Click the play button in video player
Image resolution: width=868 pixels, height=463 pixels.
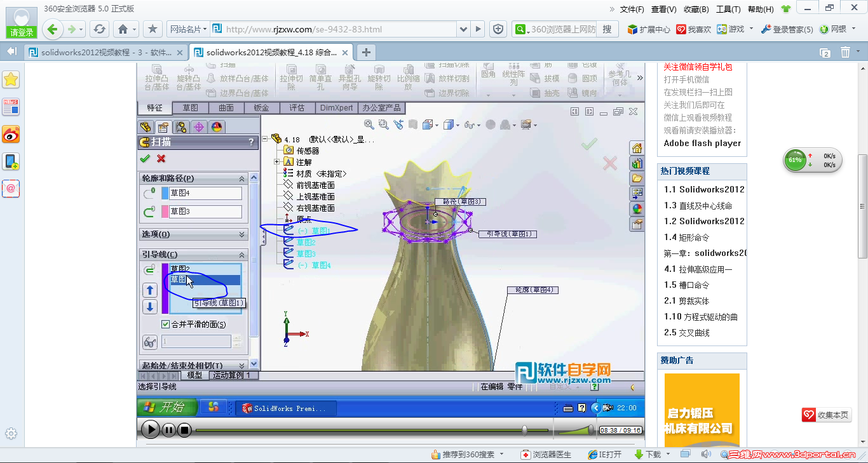151,430
